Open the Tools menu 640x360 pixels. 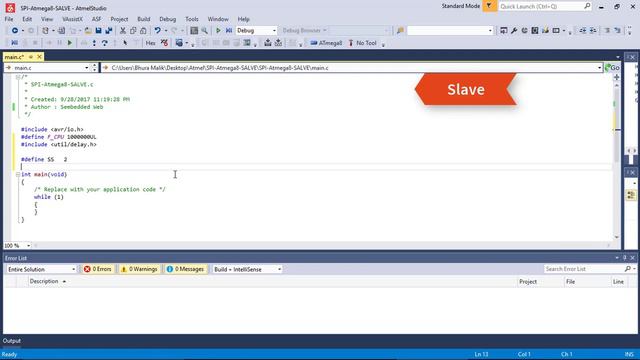tap(191, 19)
